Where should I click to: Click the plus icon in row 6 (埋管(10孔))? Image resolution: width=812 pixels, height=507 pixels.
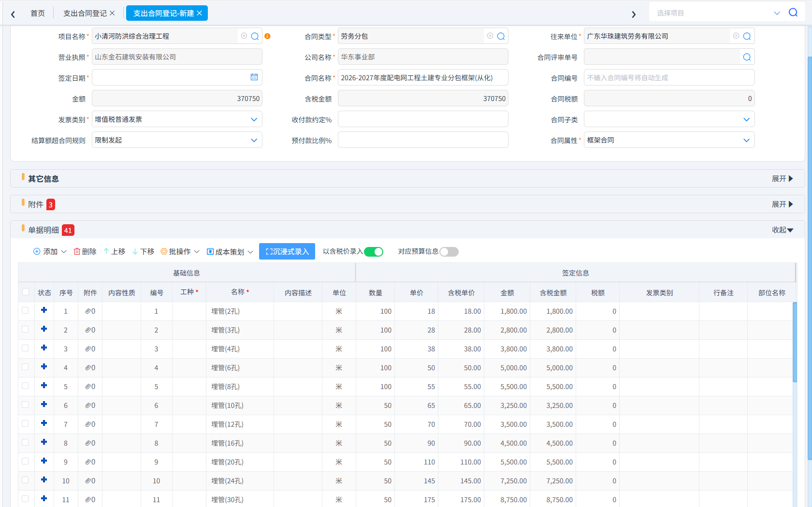click(x=44, y=405)
